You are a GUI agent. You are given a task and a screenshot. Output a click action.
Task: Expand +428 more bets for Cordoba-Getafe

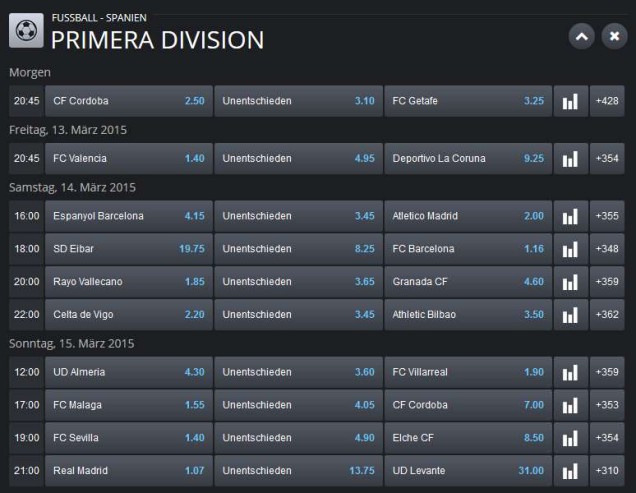click(607, 101)
